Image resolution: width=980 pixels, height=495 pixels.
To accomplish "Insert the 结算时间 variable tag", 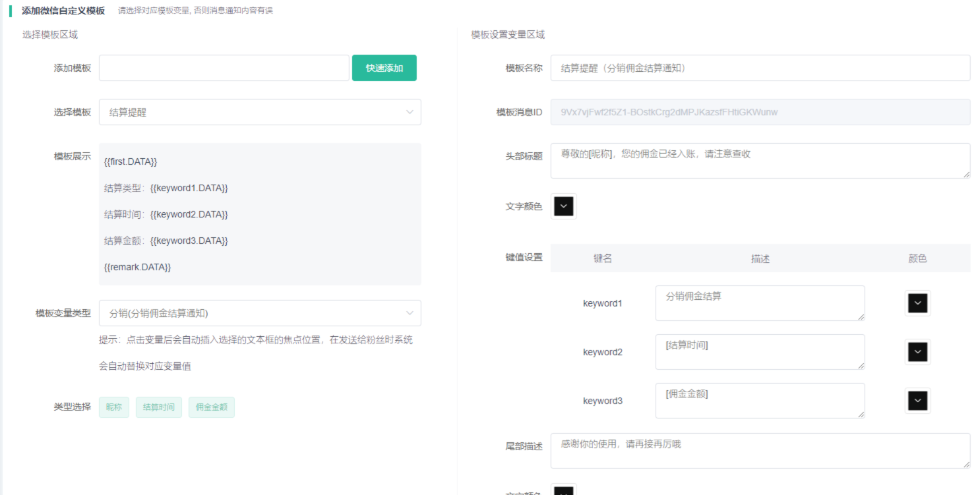I will pyautogui.click(x=159, y=407).
